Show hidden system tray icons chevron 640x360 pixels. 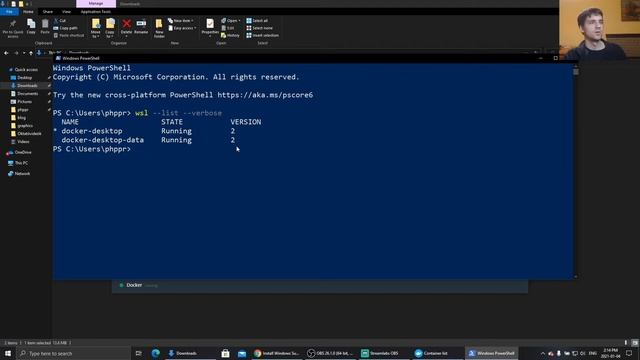[542, 353]
